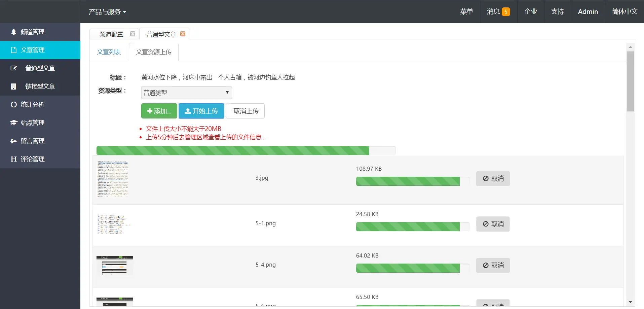
Task: Click the 64.02 KB size label
Action: click(x=367, y=255)
